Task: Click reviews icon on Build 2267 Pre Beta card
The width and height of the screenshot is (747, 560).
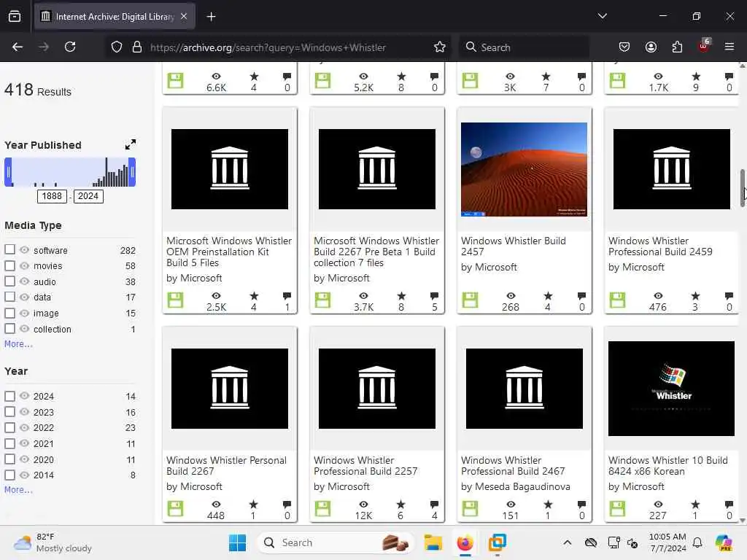Action: [435, 296]
